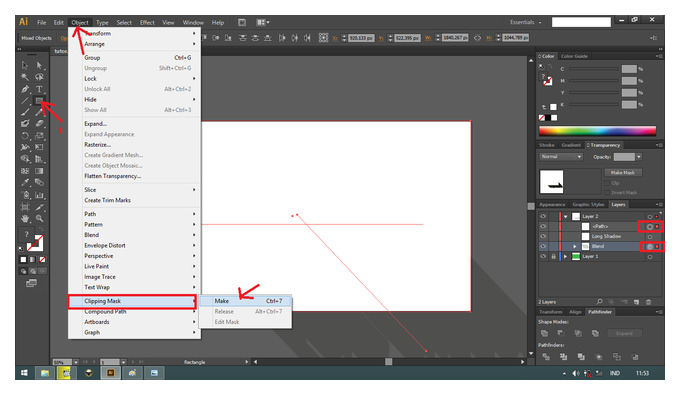Select the Rotate tool
The width and height of the screenshot is (680, 395).
[x=25, y=136]
